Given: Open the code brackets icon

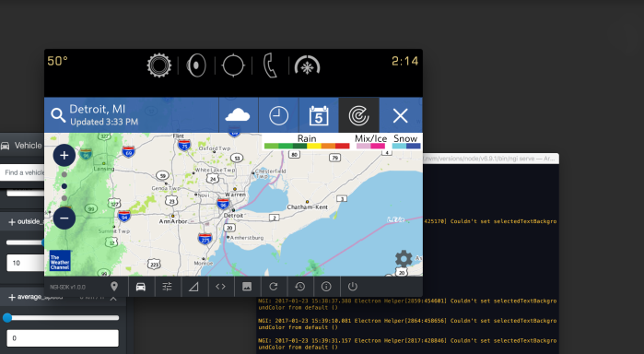Looking at the screenshot, I should pyautogui.click(x=220, y=287).
